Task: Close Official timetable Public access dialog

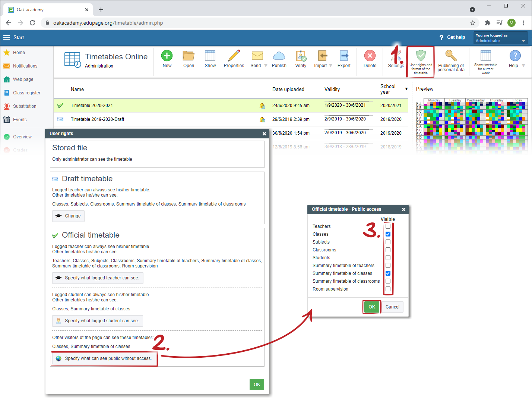Action: click(403, 209)
